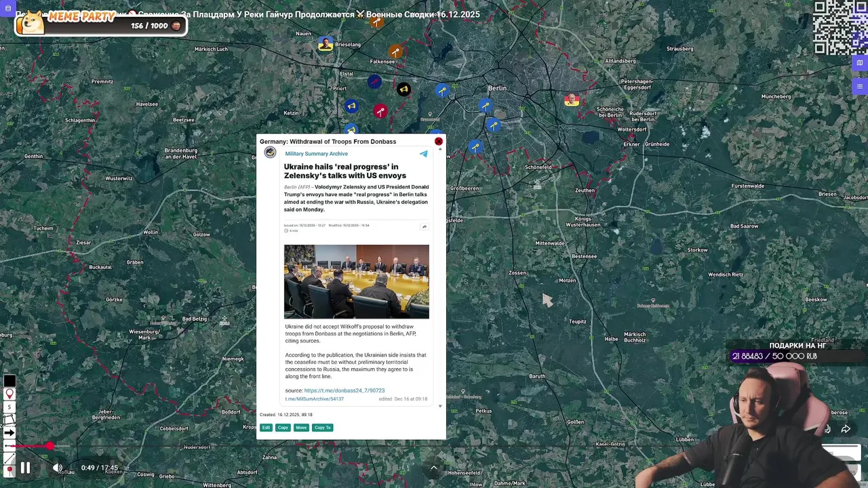Click the 0:49 / 17:45 time display
Image resolution: width=868 pixels, height=488 pixels.
pyautogui.click(x=100, y=468)
